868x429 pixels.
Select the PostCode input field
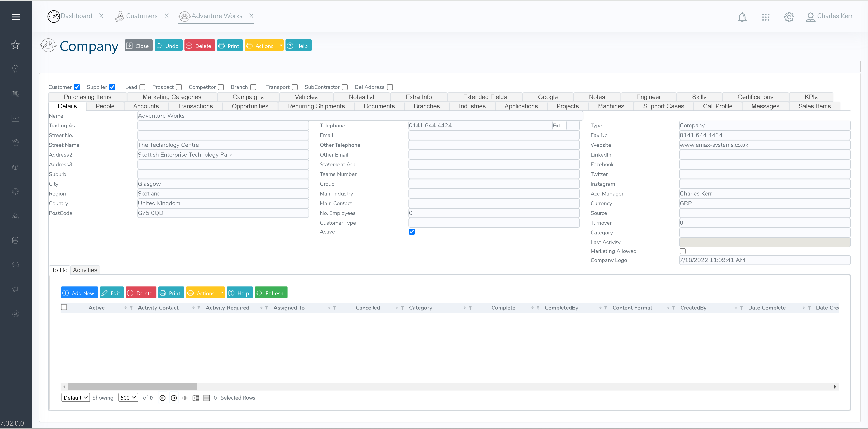coord(224,213)
